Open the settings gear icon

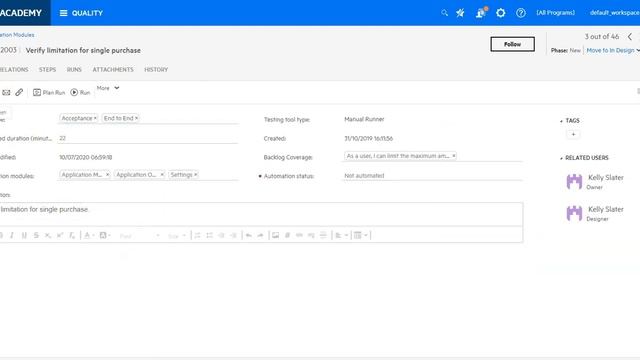500,13
